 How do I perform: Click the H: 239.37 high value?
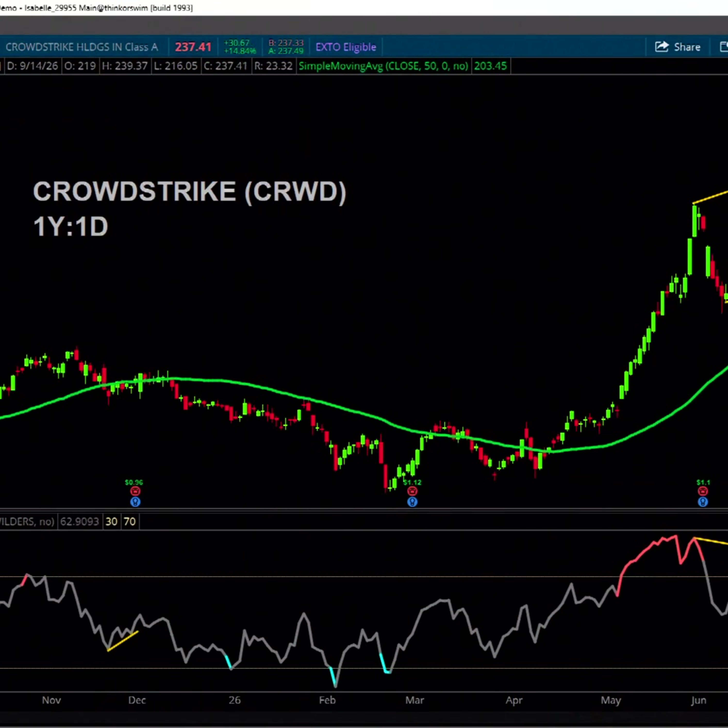[125, 66]
